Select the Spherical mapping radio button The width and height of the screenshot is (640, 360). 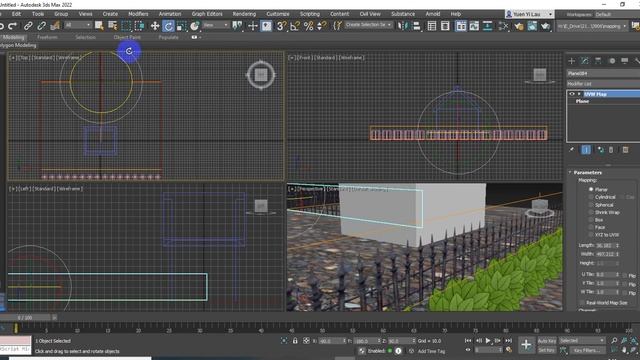(x=591, y=205)
